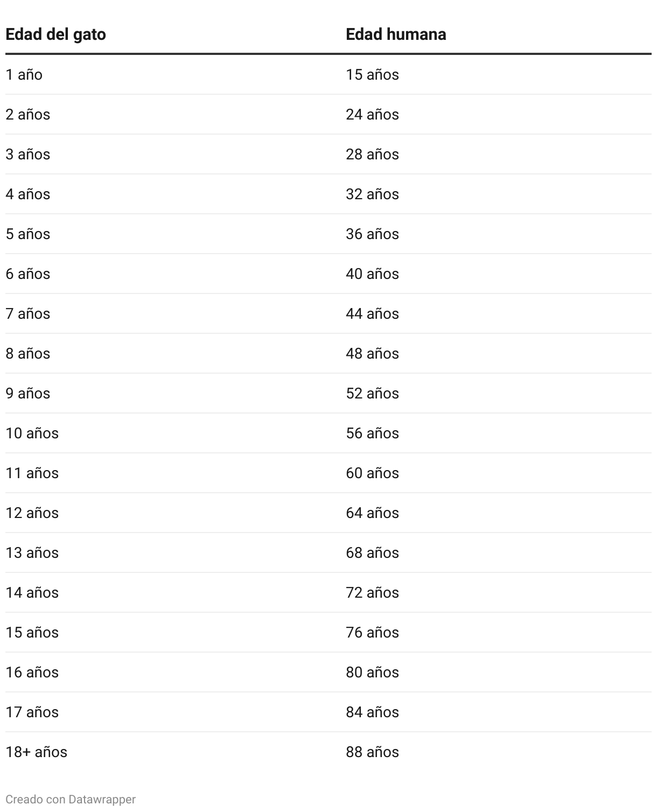Select the "28 años" human age value

point(372,155)
